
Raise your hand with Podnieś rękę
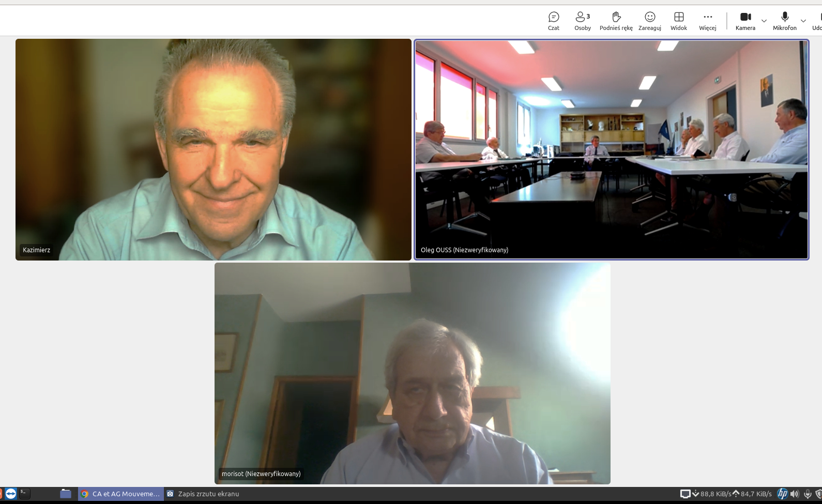(616, 21)
